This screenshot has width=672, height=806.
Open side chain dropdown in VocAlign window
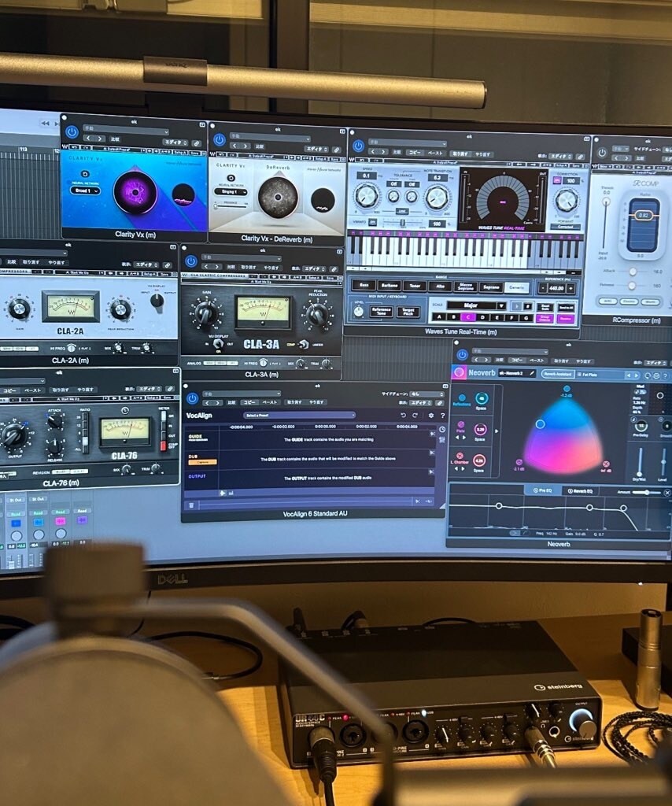(x=426, y=394)
